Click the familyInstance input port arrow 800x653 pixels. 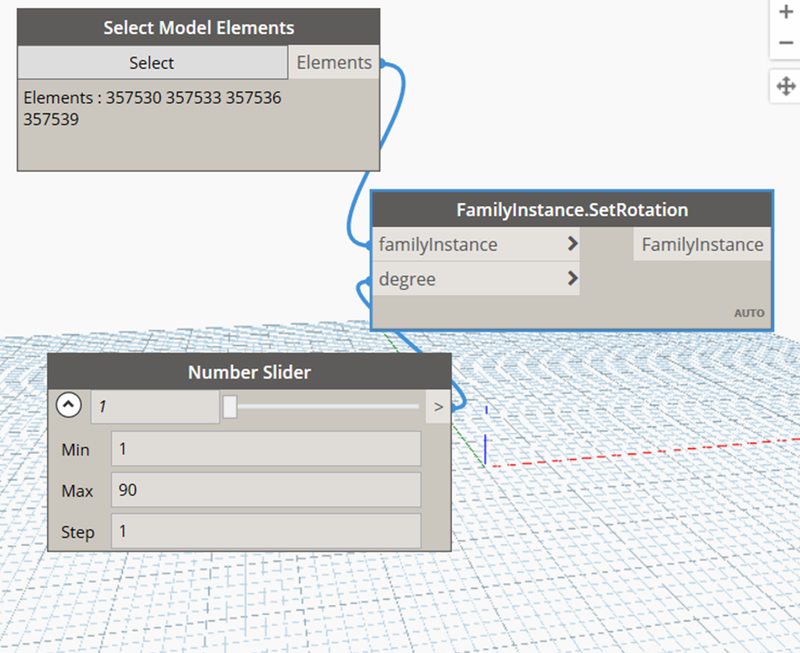[x=572, y=244]
